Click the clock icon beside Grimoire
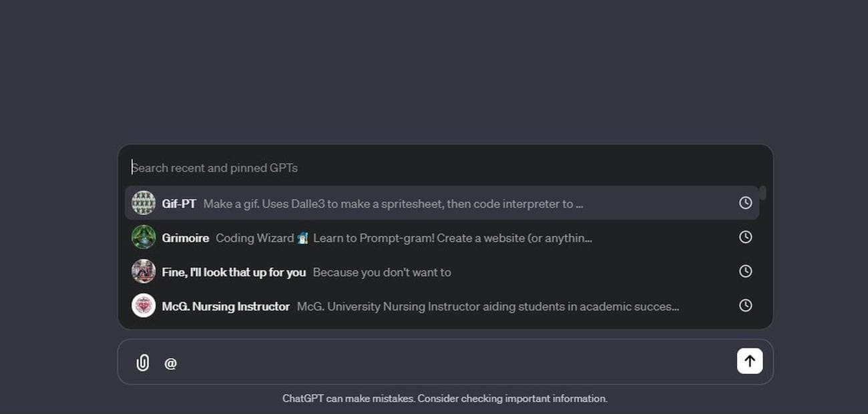Viewport: 868px width, 414px height. 745,237
